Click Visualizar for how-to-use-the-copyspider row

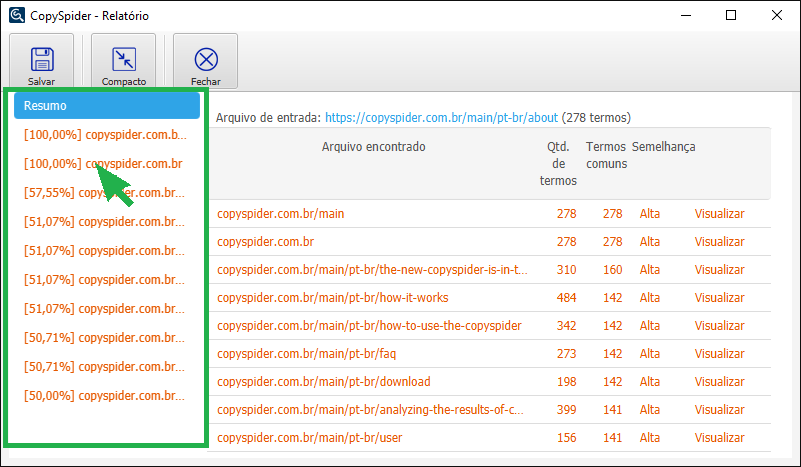719,326
